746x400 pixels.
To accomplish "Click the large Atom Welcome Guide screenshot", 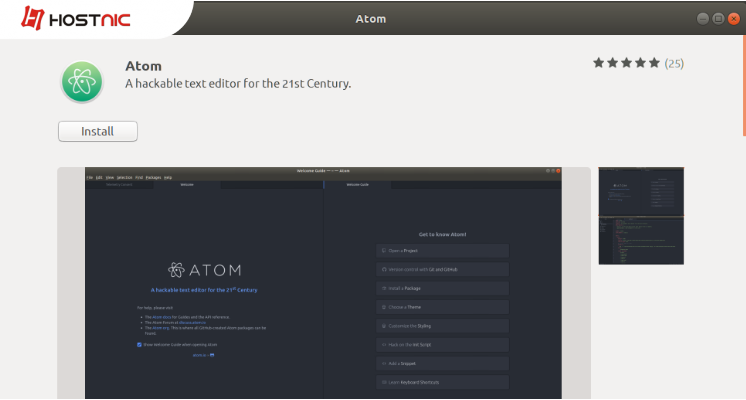I will (323, 283).
